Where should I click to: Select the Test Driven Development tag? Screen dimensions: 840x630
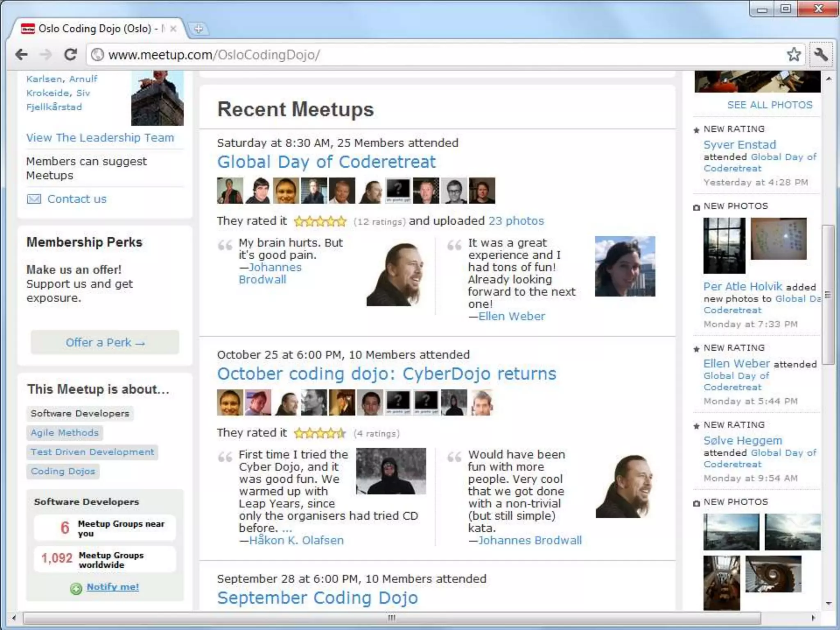pyautogui.click(x=92, y=452)
